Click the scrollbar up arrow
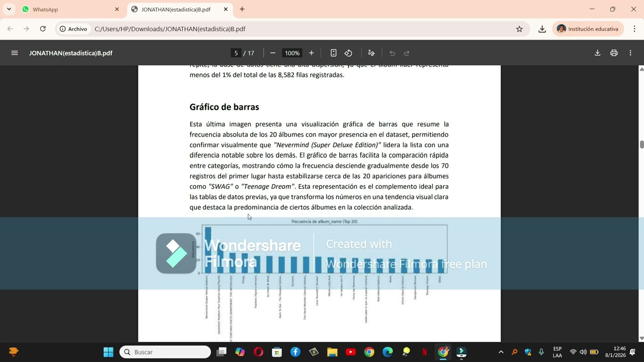This screenshot has width=644, height=362. click(641, 69)
